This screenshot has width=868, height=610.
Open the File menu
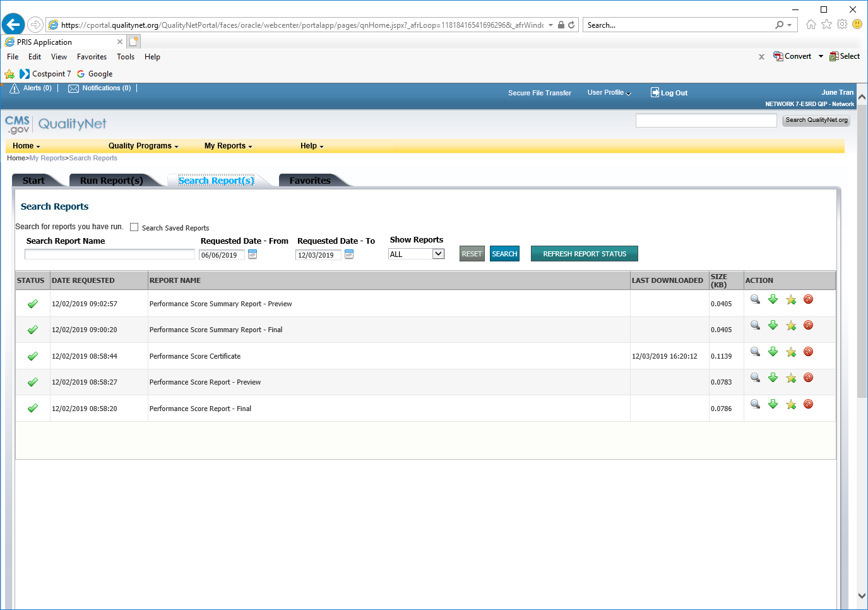click(x=13, y=57)
